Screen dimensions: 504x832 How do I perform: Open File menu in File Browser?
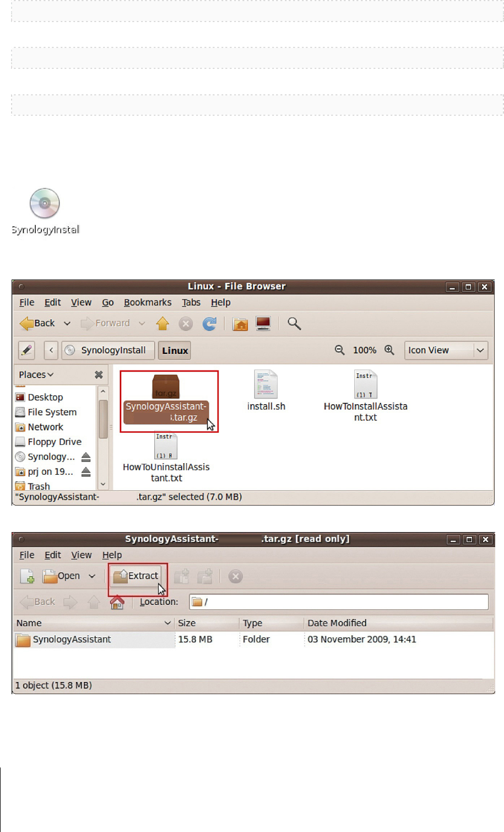coord(26,302)
